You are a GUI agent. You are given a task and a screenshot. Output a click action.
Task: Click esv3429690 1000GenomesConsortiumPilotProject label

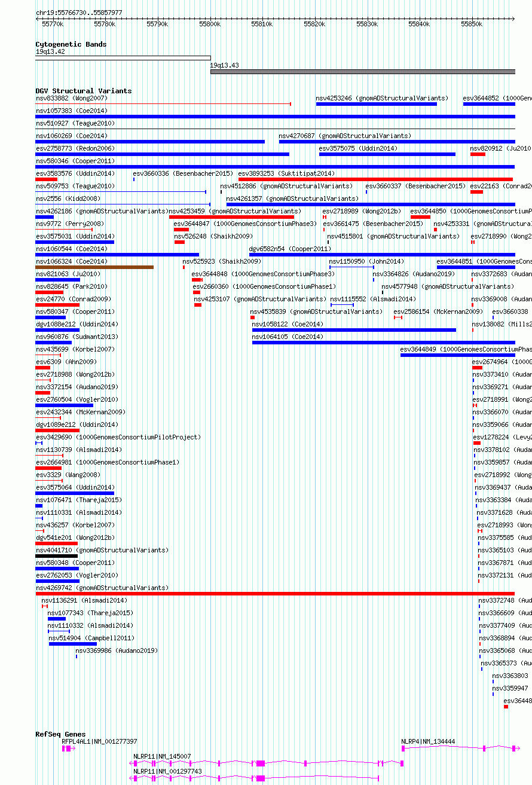(x=118, y=437)
